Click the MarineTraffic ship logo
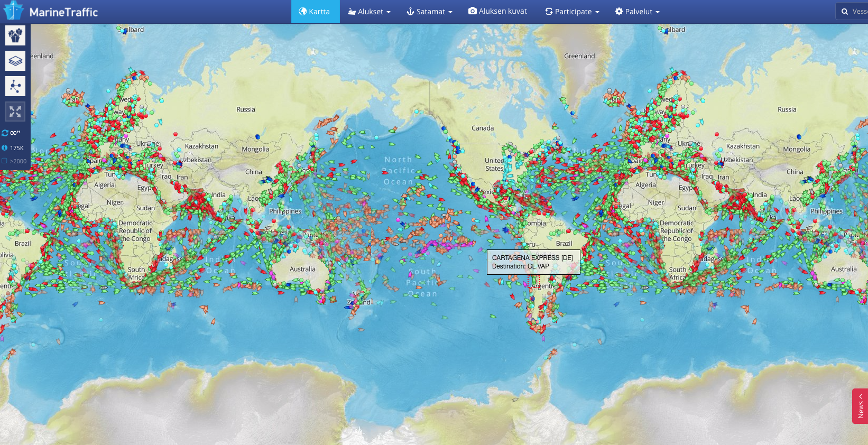 pyautogui.click(x=14, y=11)
